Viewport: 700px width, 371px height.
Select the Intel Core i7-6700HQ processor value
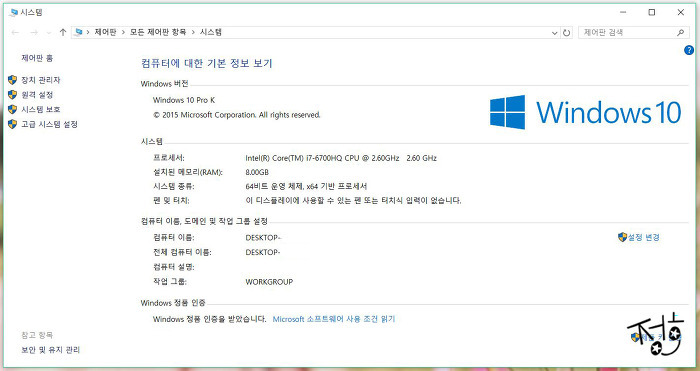[x=341, y=158]
